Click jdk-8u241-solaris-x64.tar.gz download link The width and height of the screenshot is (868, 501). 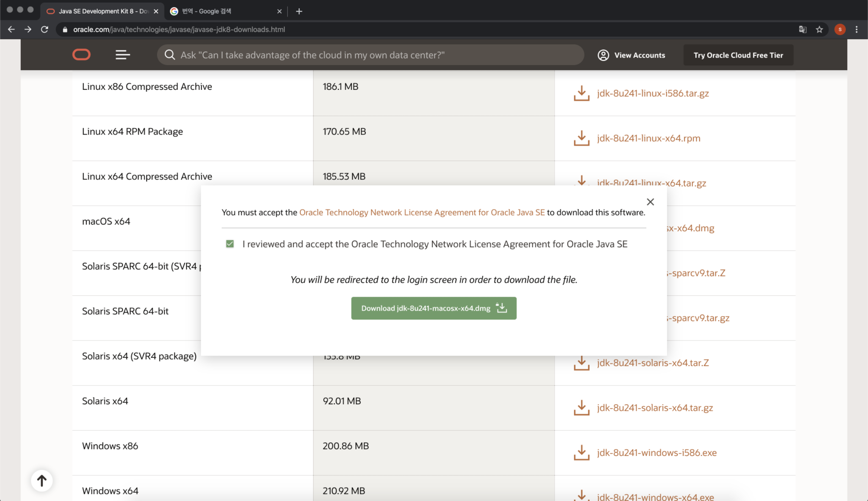655,408
